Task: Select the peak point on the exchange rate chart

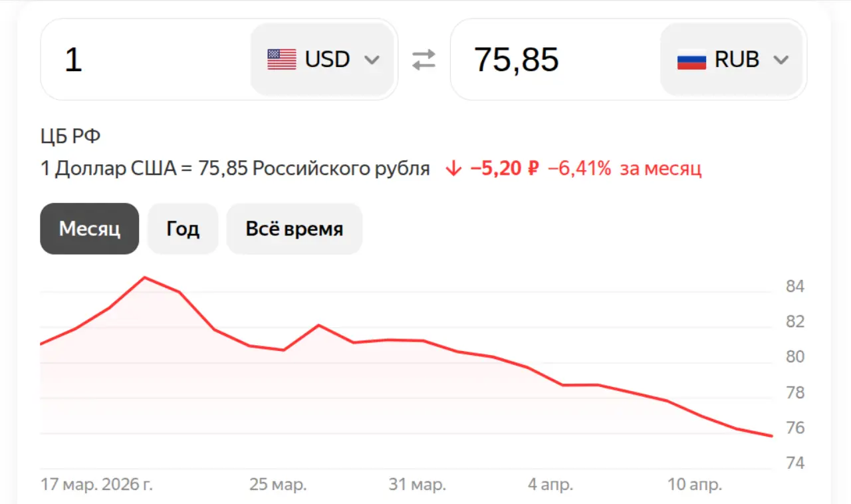Action: click(x=145, y=278)
